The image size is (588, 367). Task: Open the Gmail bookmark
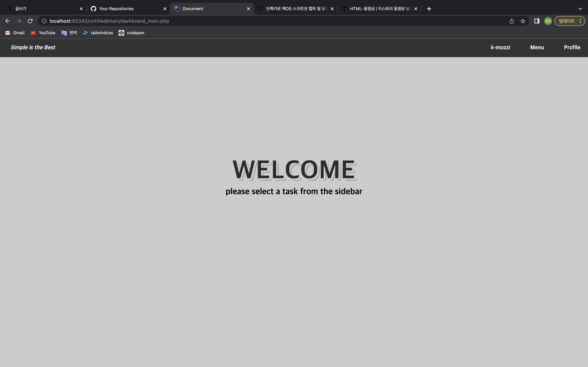15,33
